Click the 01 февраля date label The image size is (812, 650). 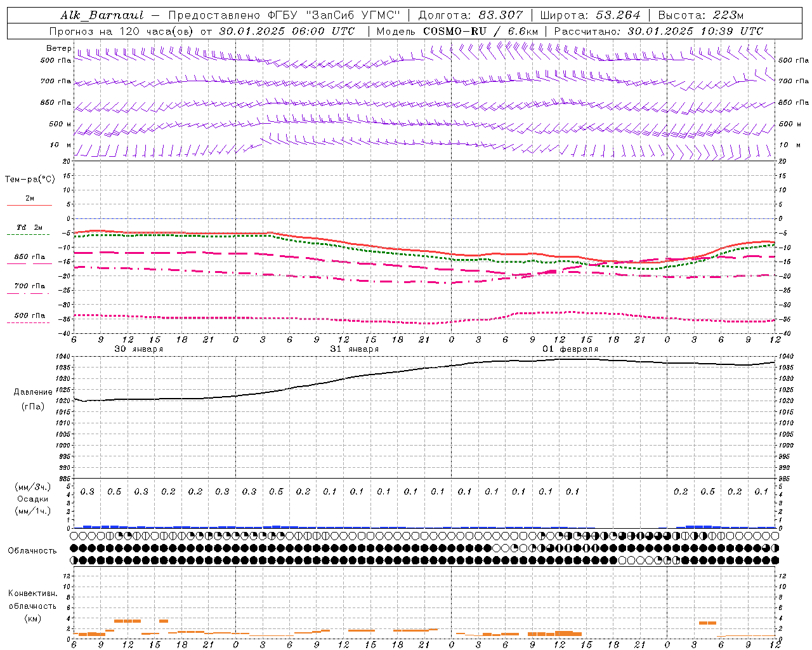tap(570, 349)
